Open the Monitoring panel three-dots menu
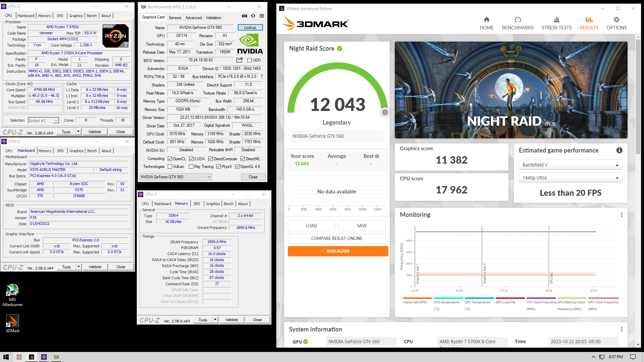 tap(622, 215)
